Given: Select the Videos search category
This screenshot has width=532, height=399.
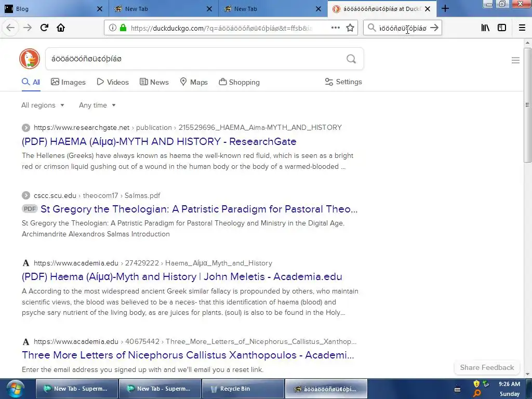Looking at the screenshot, I should (113, 83).
